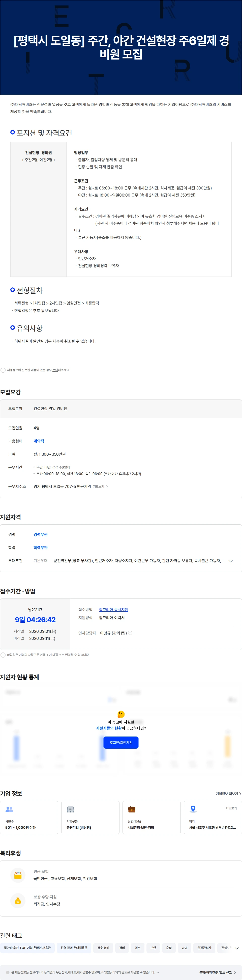Click the 퇴직금, 연차수당 benefits text
242x980 pixels.
(47, 904)
